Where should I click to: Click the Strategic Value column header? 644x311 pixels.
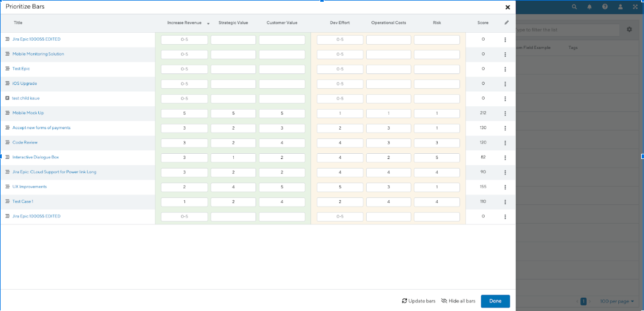click(233, 23)
